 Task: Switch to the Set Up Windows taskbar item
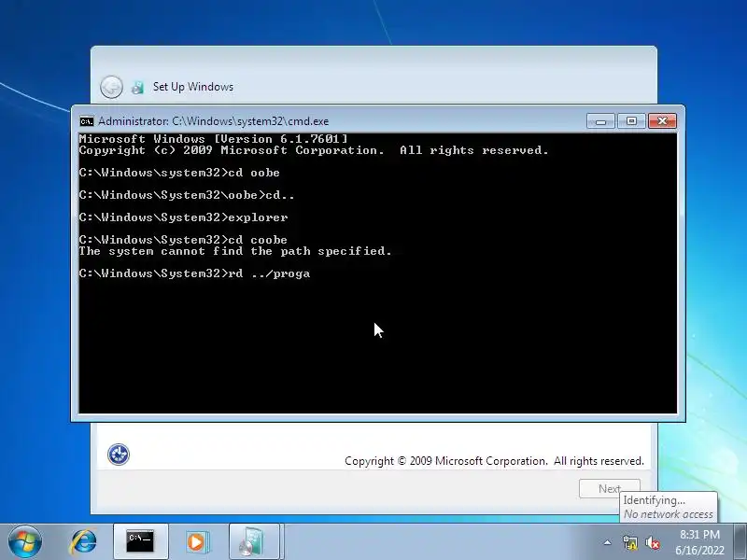[254, 542]
